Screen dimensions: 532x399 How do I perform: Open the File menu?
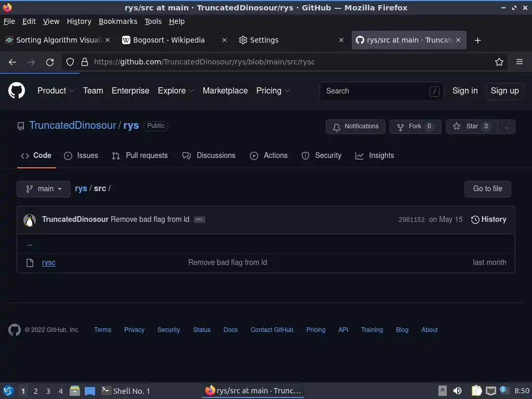(x=9, y=21)
